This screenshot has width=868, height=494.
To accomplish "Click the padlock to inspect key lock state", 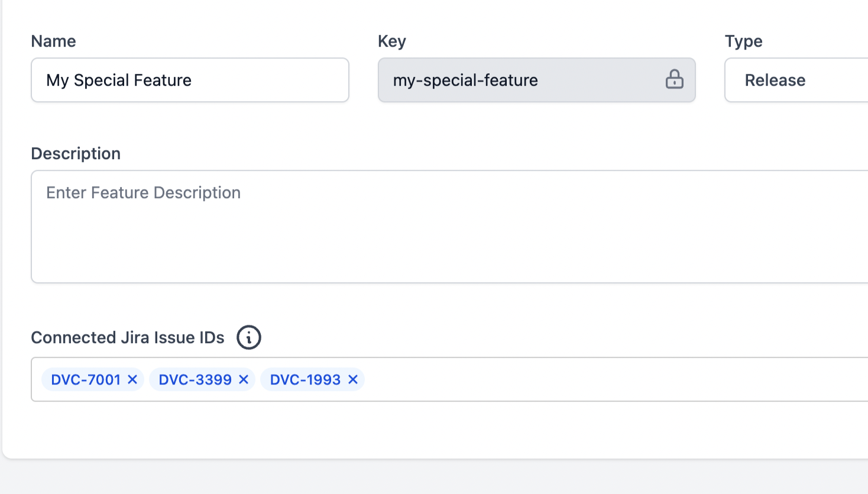I will [x=676, y=80].
